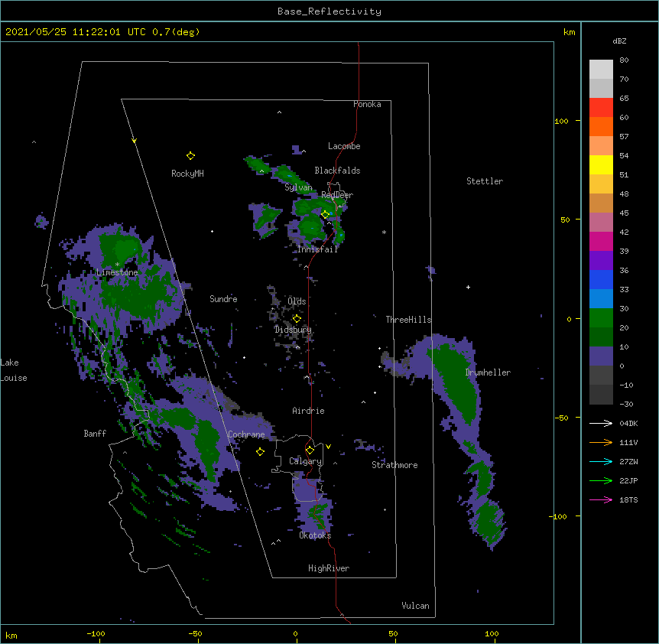Click the asterisk marker above the Limestone label
The image size is (659, 644).
[117, 265]
